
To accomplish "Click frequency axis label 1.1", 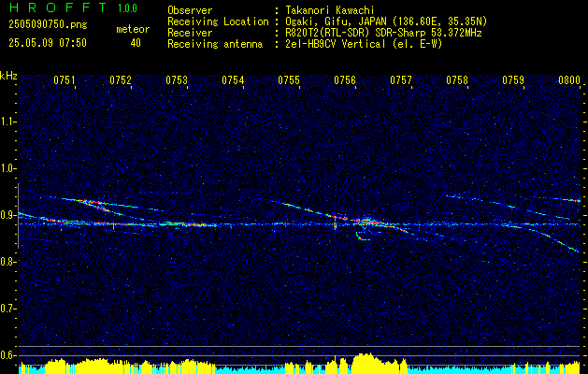I will pos(7,122).
